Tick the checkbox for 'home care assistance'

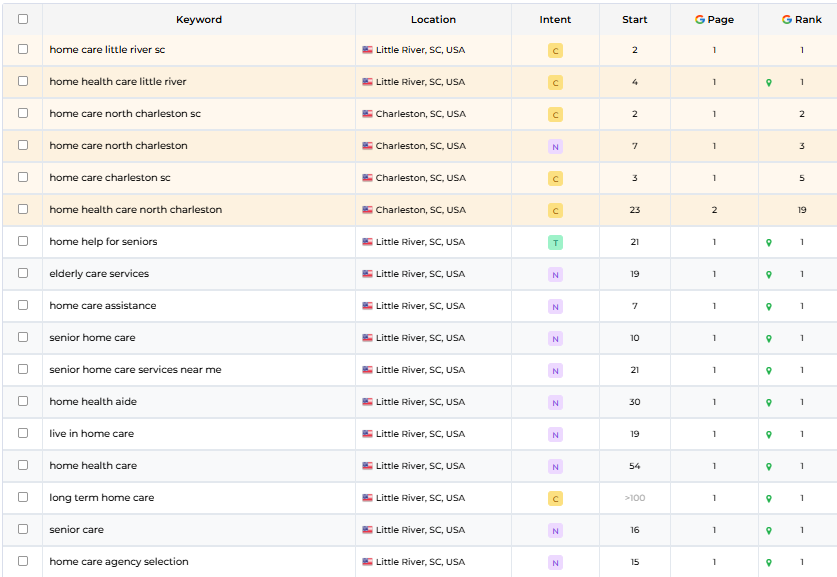click(23, 305)
